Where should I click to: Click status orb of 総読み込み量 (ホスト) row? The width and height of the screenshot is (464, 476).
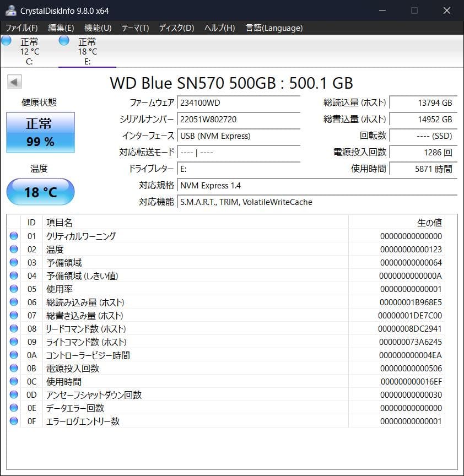coord(14,302)
